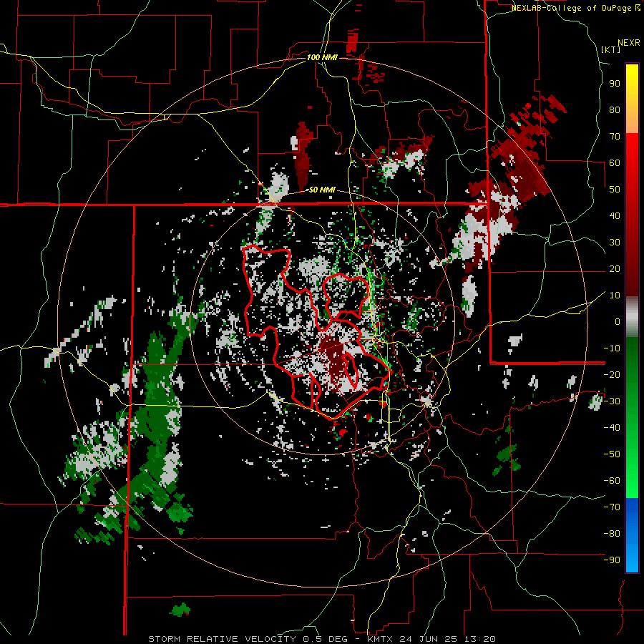Viewport: 644px width, 644px height.
Task: Click the -70 knot scale value
Action: click(612, 507)
